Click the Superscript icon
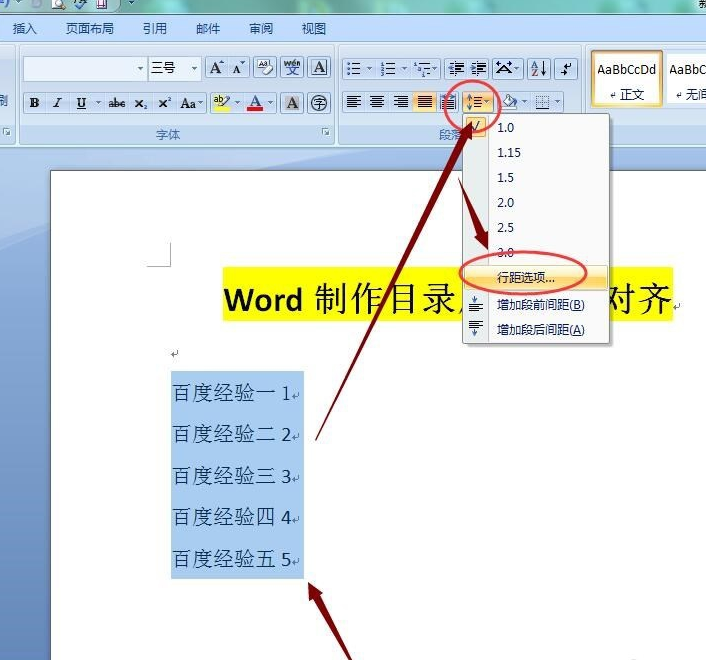706x660 pixels. point(164,103)
